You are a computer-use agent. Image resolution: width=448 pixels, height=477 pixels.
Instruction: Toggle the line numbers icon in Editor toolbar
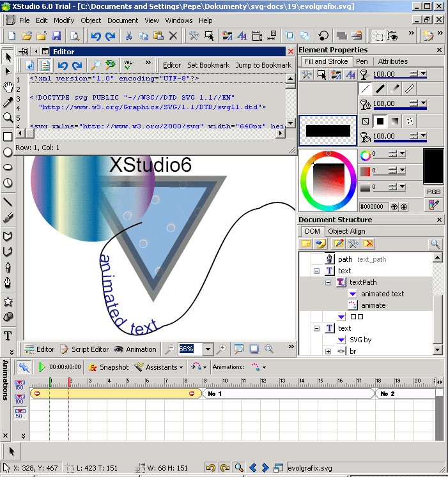coord(45,64)
